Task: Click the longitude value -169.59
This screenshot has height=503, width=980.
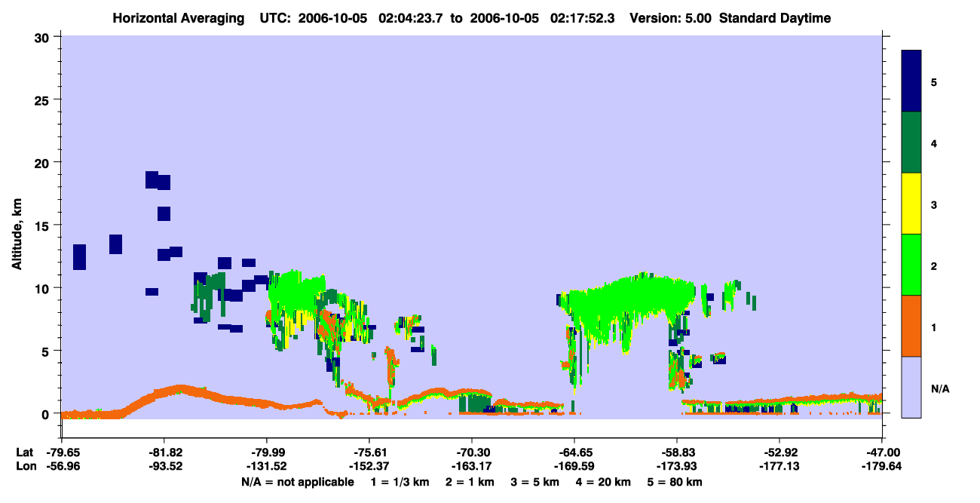Action: [x=574, y=466]
